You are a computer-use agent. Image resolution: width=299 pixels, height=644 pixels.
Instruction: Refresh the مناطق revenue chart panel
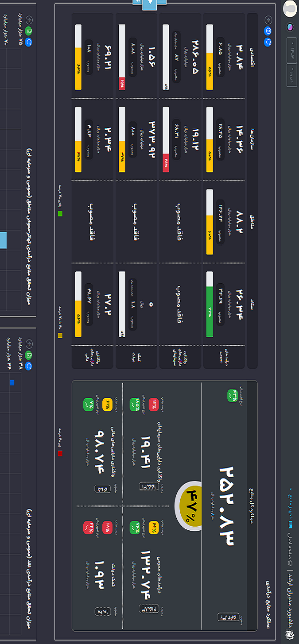[29, 42]
